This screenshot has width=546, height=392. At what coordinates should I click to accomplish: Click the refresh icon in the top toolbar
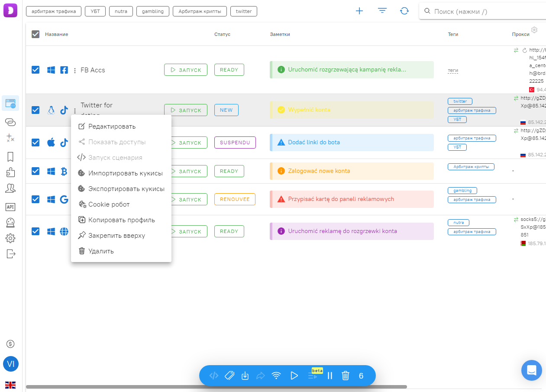(404, 11)
